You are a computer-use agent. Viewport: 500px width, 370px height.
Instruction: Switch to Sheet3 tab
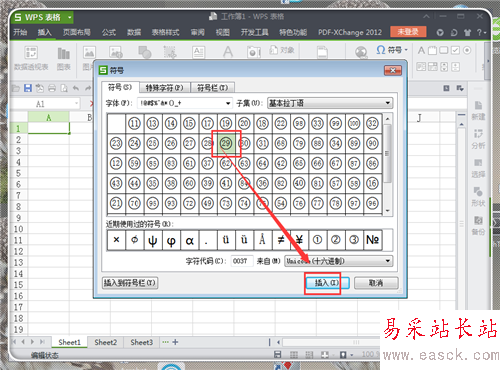pyautogui.click(x=141, y=342)
